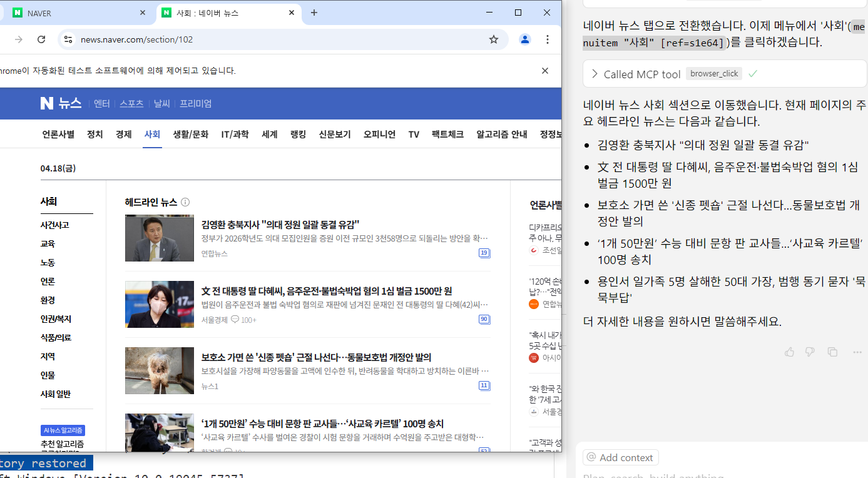Copy the assistant response
The image size is (868, 478).
pos(832,352)
